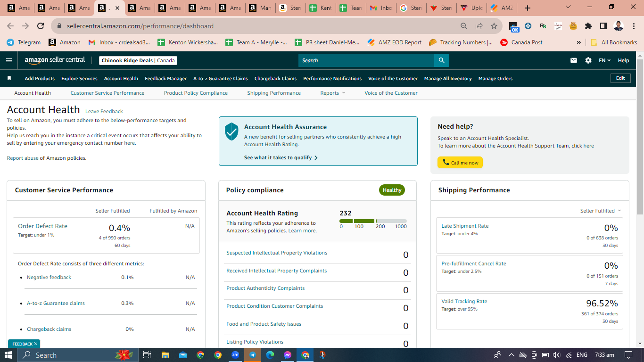Select the Account Health tab
The height and width of the screenshot is (362, 644).
(33, 93)
